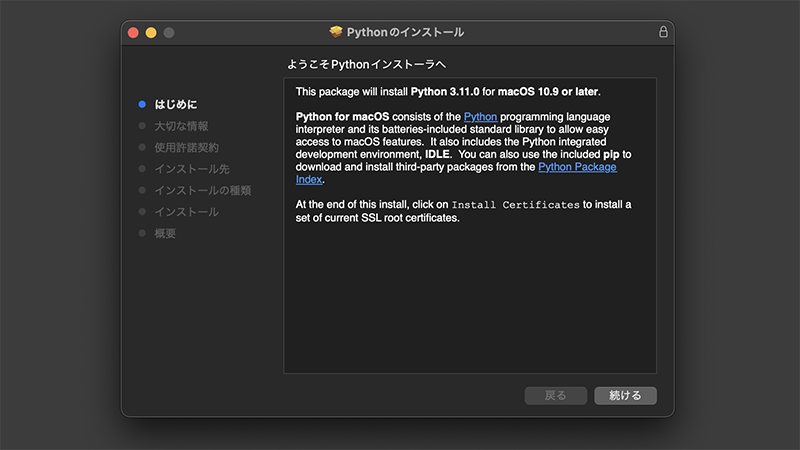
Task: Click the package icon beside Python title
Action: (x=336, y=32)
